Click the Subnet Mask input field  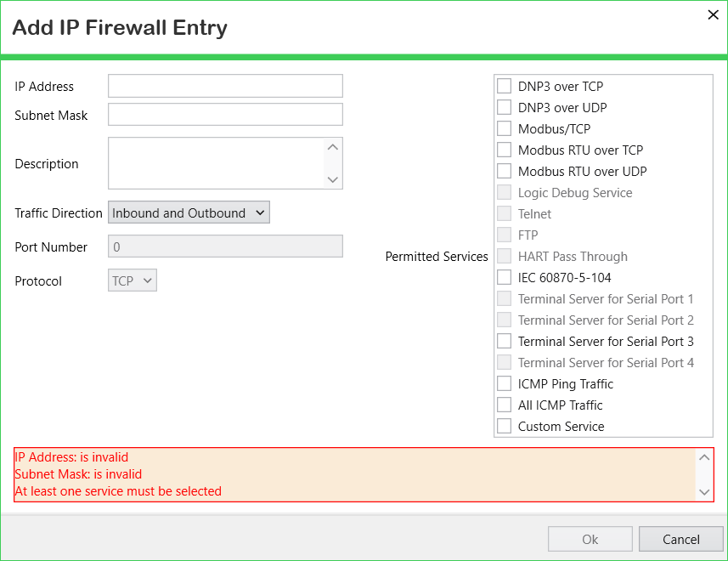pyautogui.click(x=226, y=115)
